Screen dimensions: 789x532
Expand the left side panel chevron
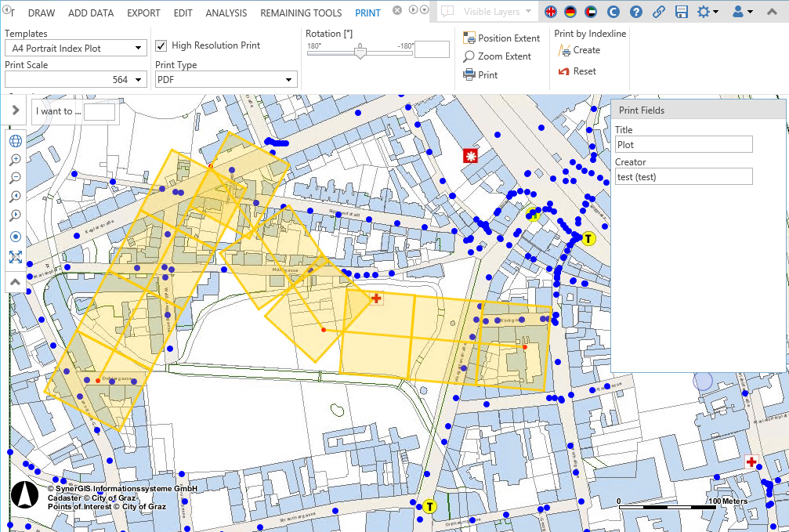tap(16, 110)
